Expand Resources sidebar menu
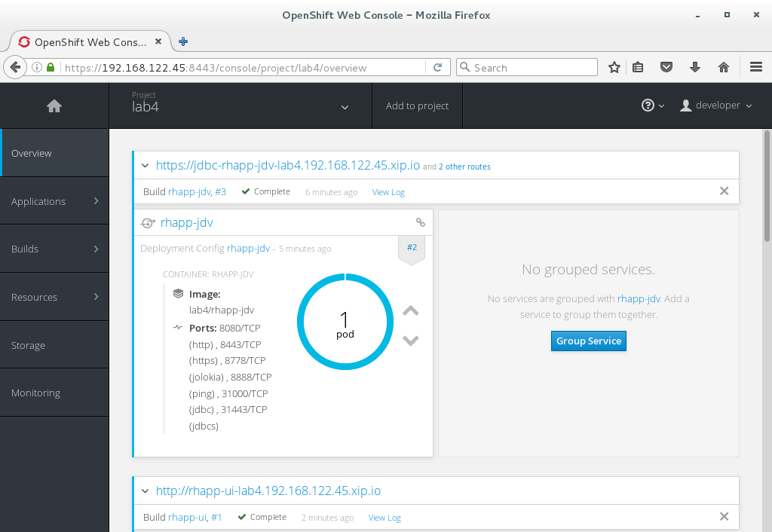This screenshot has width=772, height=532. coord(54,297)
